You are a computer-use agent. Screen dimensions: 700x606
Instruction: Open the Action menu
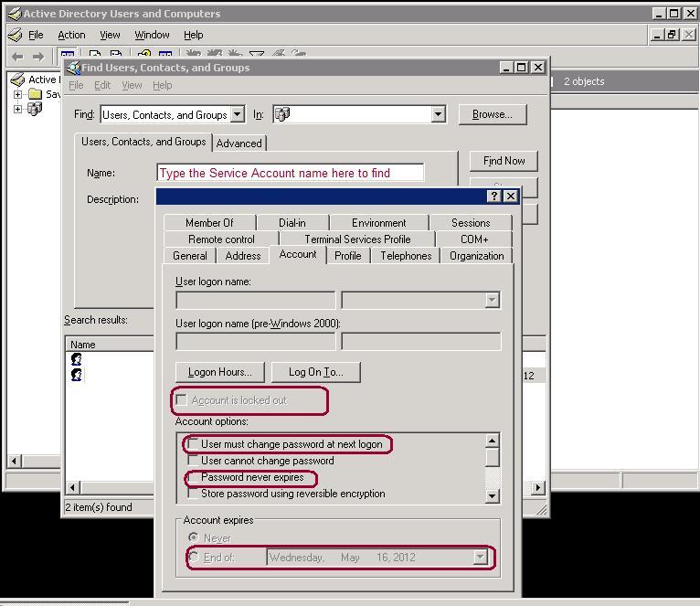(71, 35)
